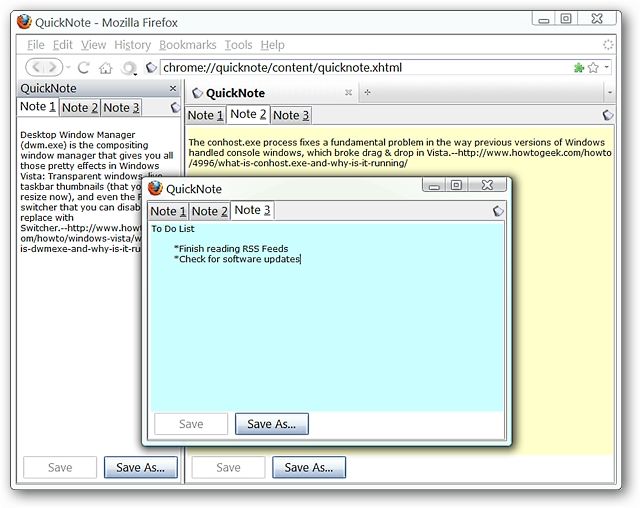Select the QuickNote browser tab
640x508 pixels.
[x=271, y=93]
